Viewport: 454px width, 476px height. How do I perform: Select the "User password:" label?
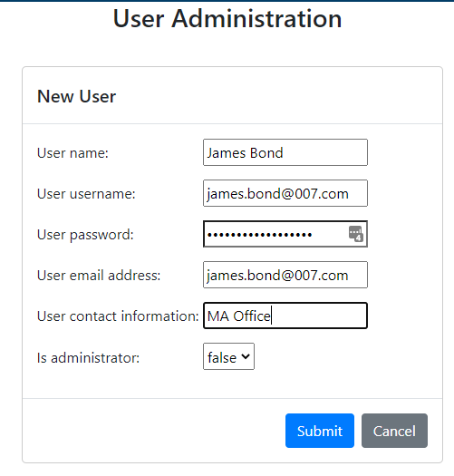[x=85, y=235]
